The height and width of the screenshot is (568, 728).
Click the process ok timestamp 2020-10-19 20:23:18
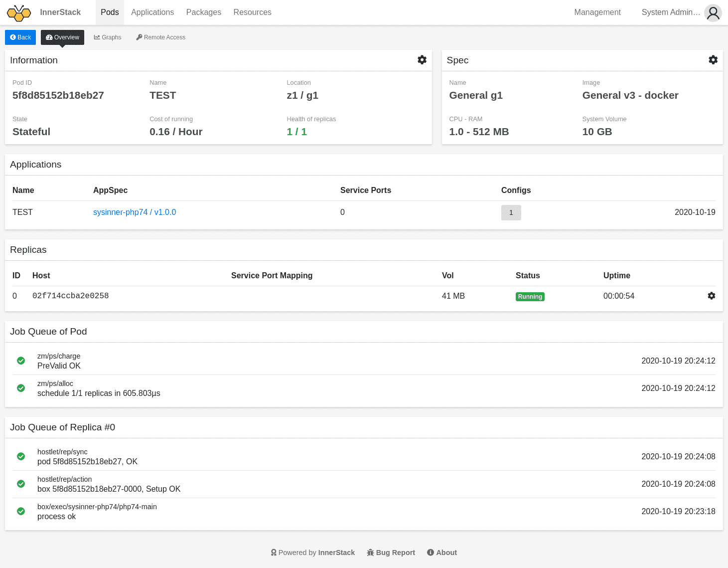coord(678,512)
